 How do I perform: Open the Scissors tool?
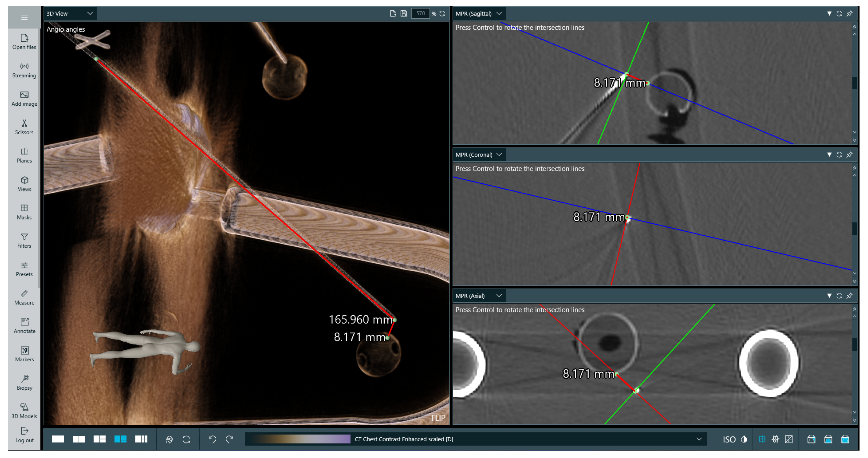coord(24,127)
